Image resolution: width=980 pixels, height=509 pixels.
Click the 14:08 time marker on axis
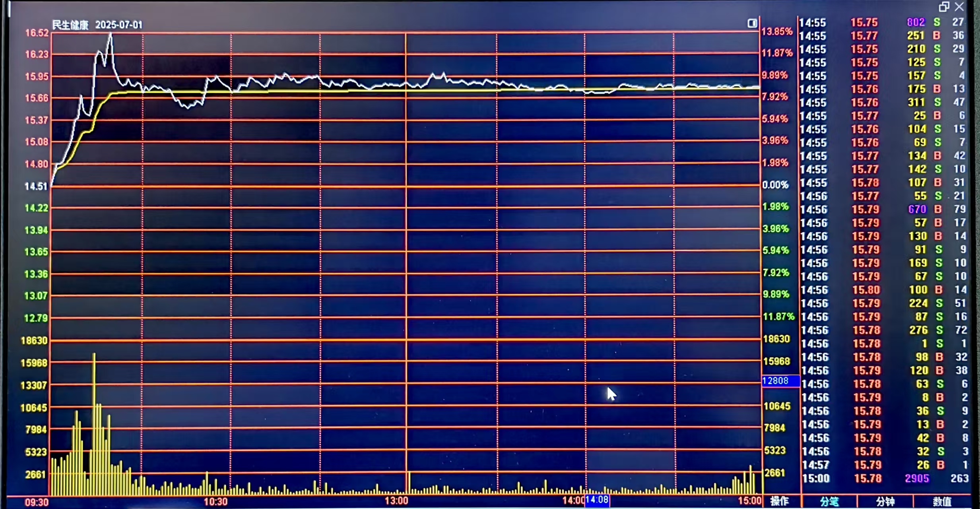597,500
